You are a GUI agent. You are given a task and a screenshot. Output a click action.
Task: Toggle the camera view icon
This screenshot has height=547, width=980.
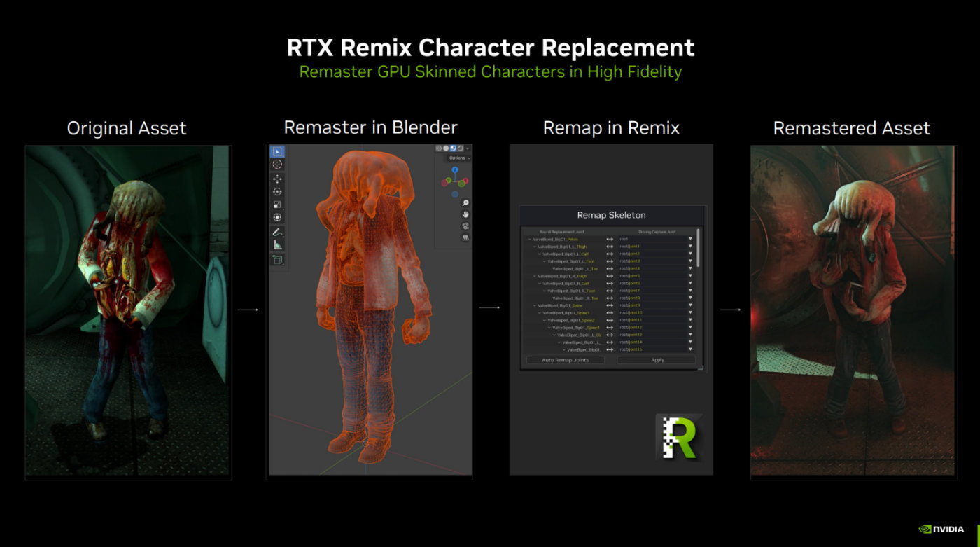465,226
